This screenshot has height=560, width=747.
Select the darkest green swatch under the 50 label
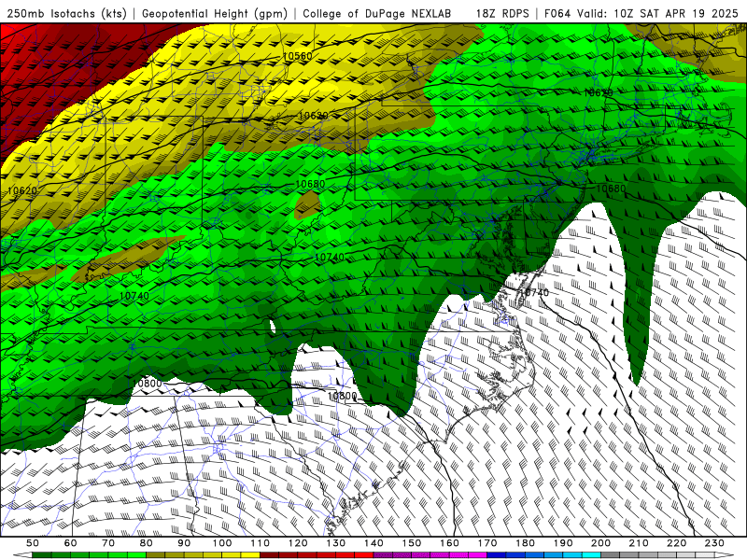41,555
